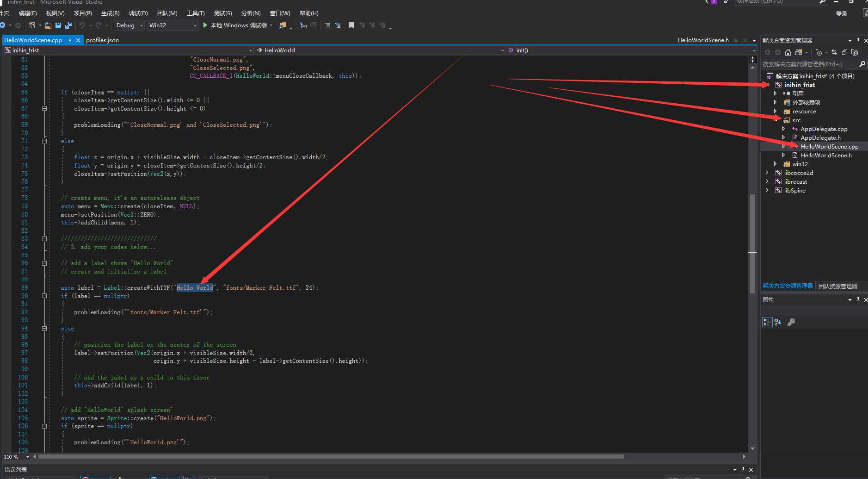Expand the win32 folder node

[776, 164]
